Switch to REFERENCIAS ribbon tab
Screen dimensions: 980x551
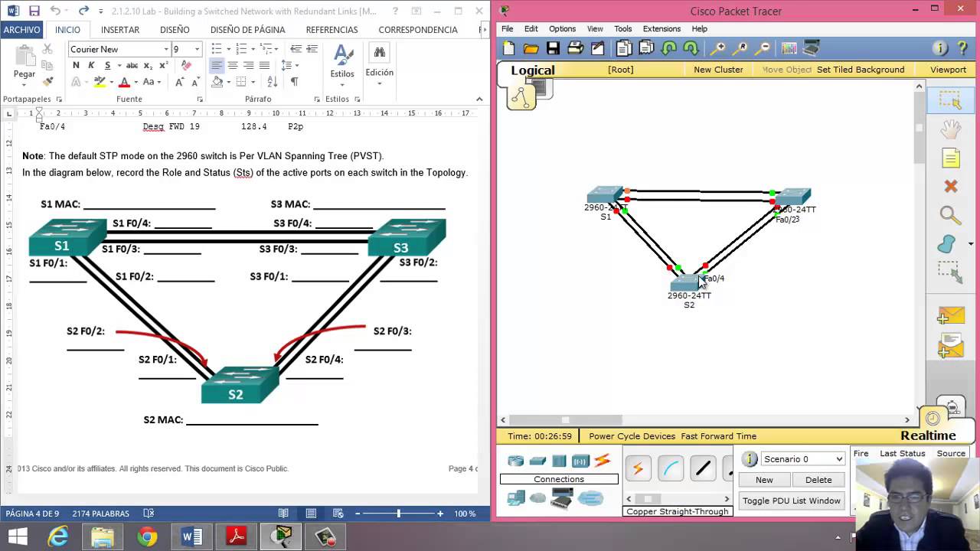coord(332,29)
